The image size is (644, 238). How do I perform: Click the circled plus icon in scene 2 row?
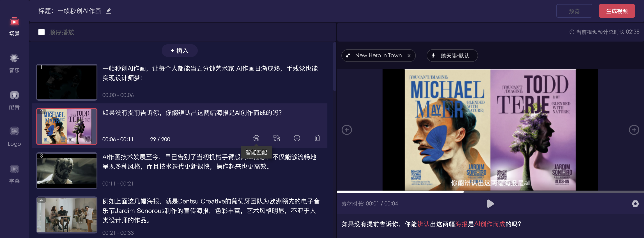pos(297,138)
